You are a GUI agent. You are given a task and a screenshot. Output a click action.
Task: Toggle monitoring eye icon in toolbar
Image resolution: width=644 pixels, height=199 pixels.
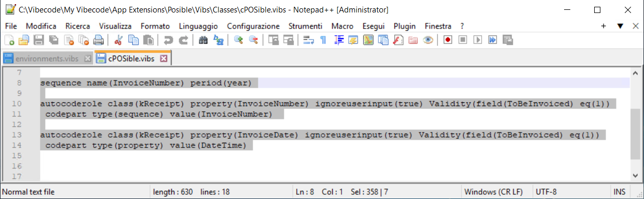coord(428,40)
